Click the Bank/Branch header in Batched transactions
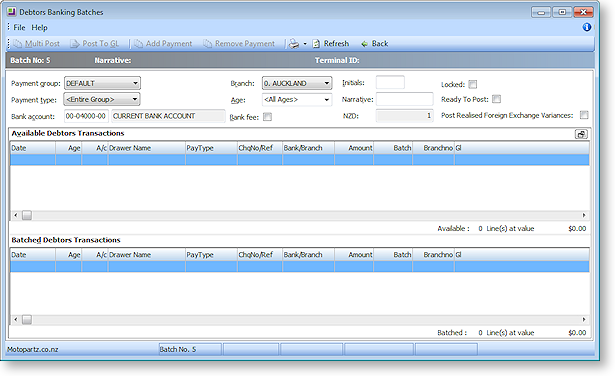The width and height of the screenshot is (615, 376). tap(308, 254)
